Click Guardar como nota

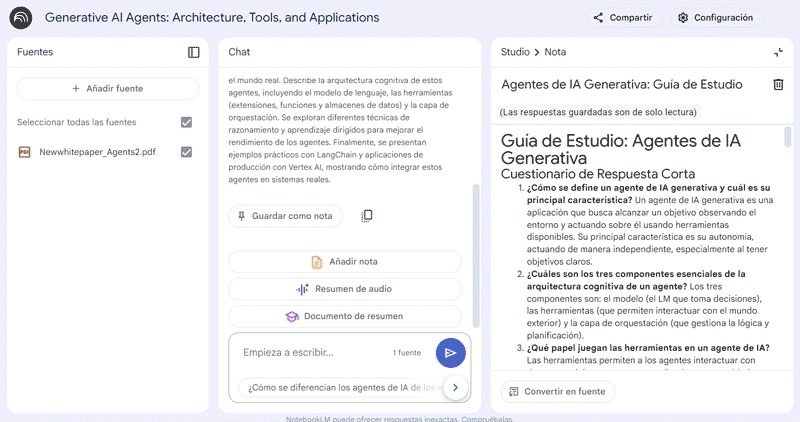[285, 216]
